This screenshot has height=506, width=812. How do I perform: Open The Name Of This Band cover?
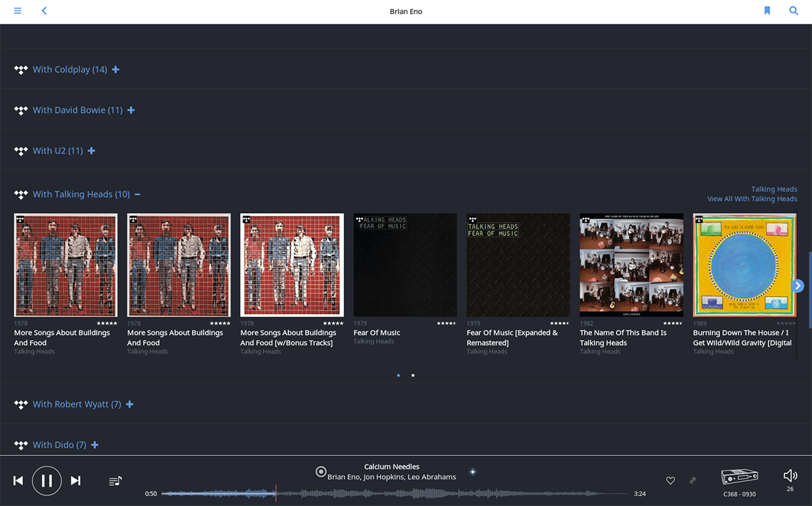click(631, 265)
